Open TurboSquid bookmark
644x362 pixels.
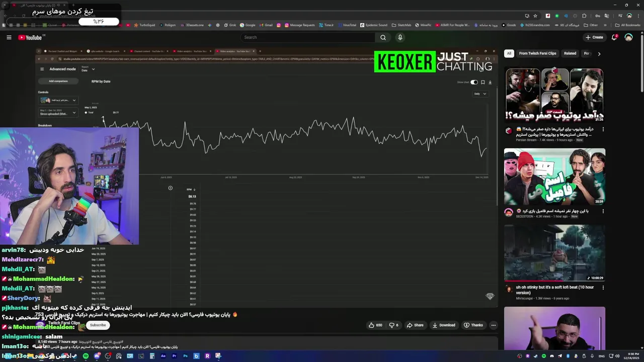pos(144,25)
